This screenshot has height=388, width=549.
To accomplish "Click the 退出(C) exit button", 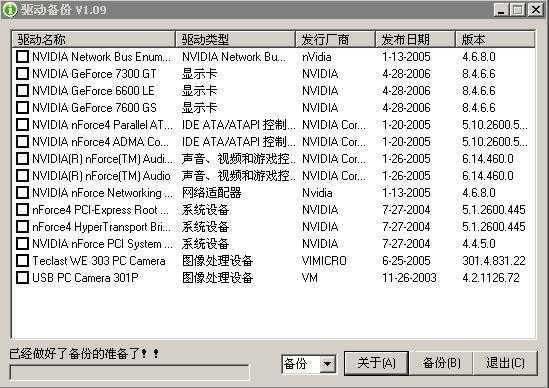I will 505,363.
